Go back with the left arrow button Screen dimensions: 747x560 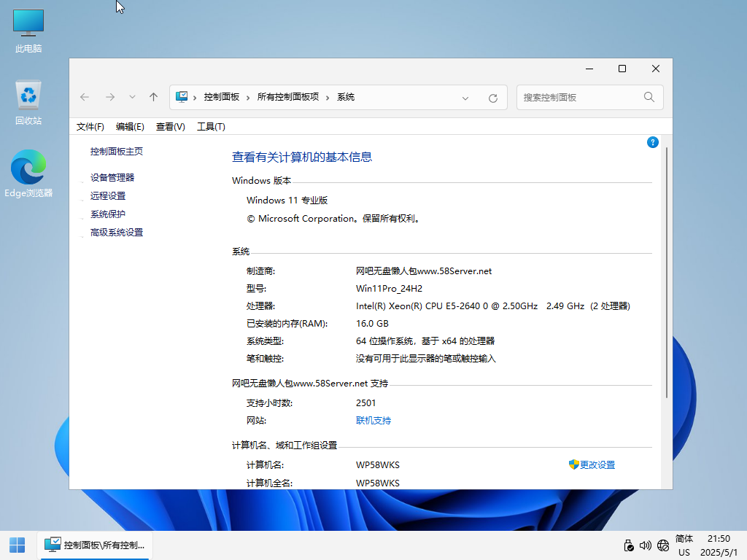(85, 97)
